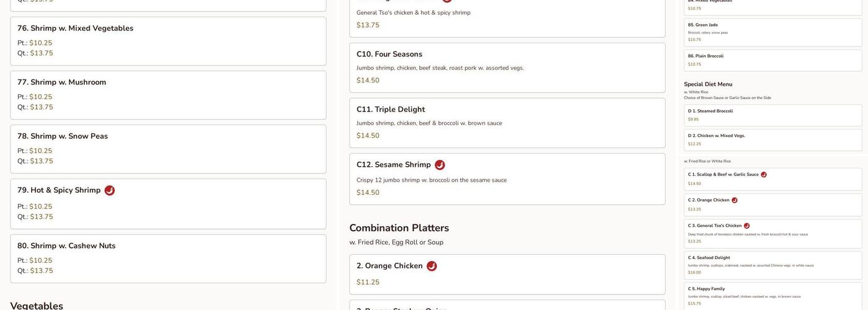Click the Special Diet Menu heading
This screenshot has width=868, height=310.
click(x=708, y=84)
